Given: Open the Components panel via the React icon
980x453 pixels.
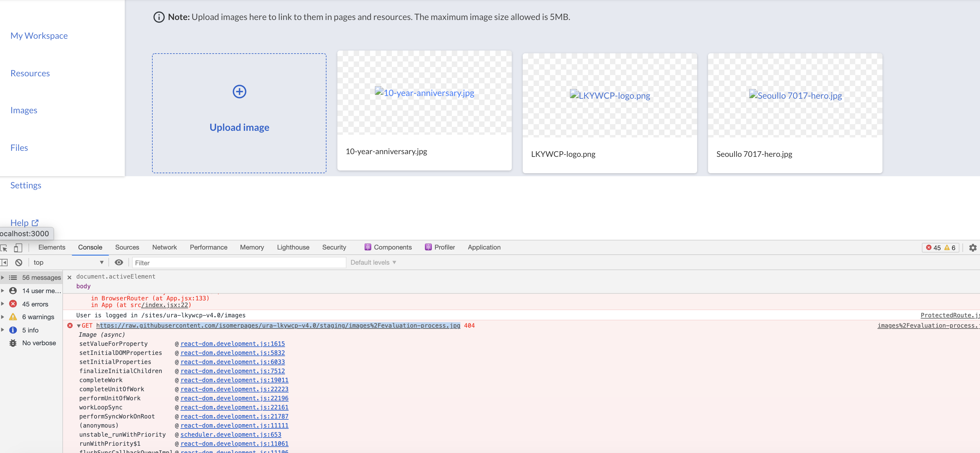Looking at the screenshot, I should click(368, 247).
